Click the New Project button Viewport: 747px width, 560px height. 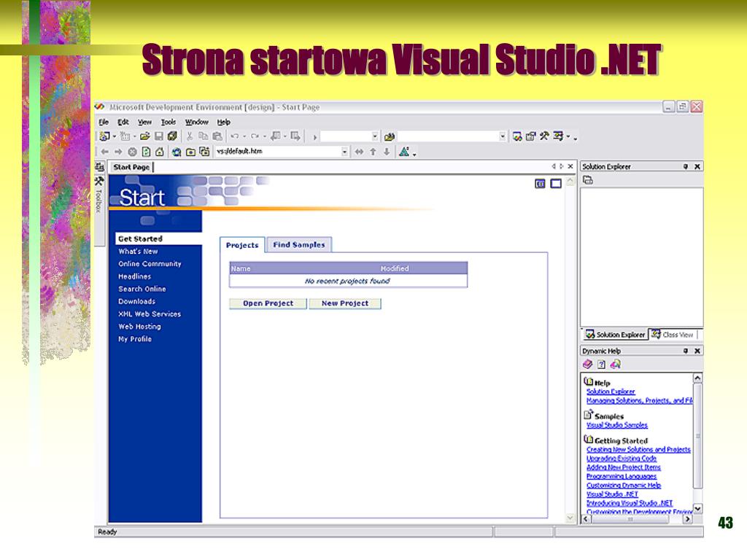[x=345, y=303]
